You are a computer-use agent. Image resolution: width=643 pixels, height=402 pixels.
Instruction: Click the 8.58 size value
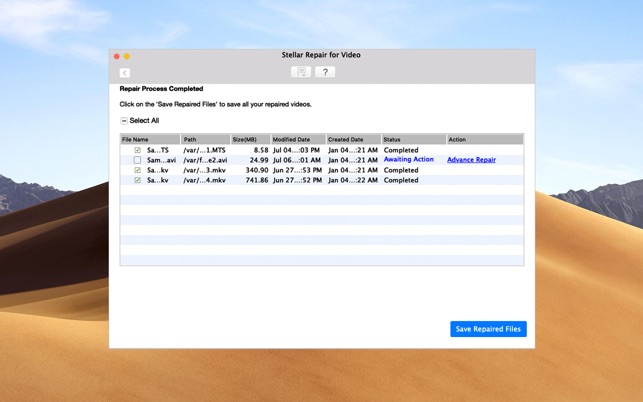261,150
